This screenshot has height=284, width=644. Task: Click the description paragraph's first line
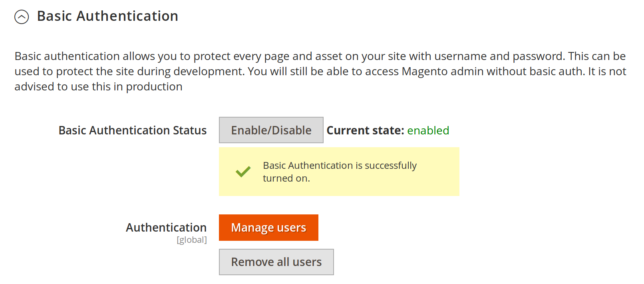(x=320, y=56)
